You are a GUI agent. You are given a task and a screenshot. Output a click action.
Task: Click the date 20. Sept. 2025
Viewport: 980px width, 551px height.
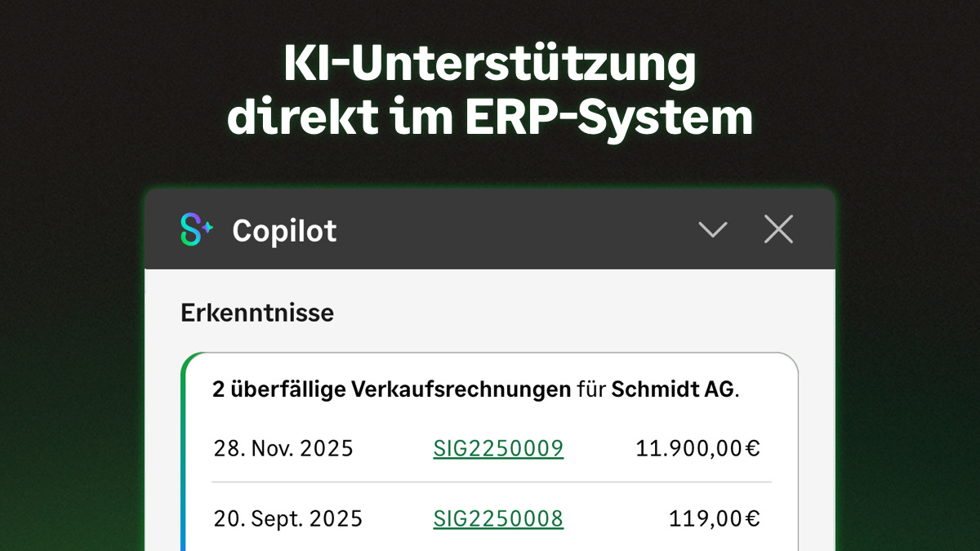pos(287,518)
